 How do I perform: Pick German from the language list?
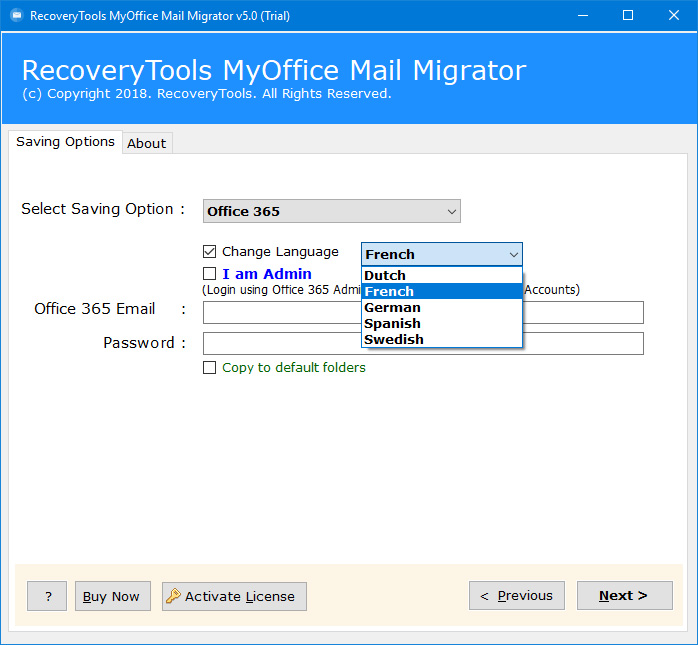tap(442, 308)
